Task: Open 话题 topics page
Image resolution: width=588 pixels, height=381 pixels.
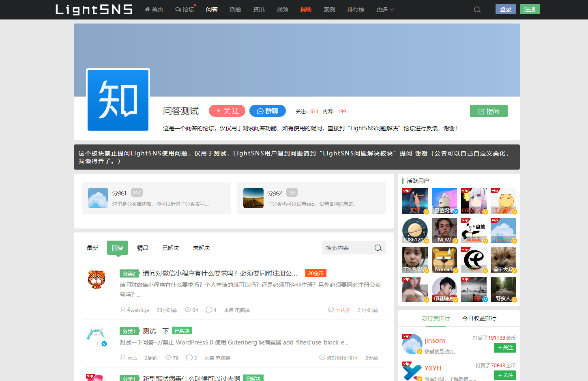Action: pos(235,9)
